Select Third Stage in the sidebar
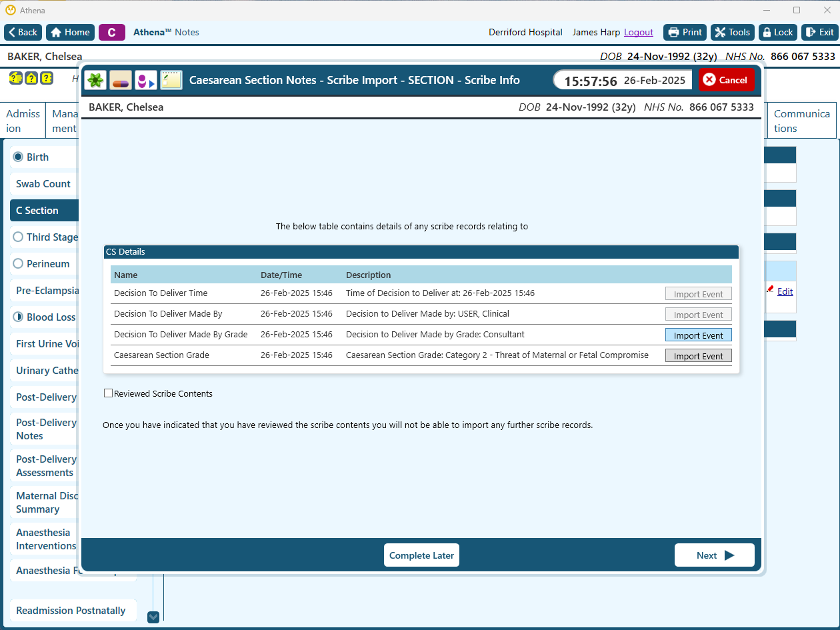840x630 pixels. tap(45, 237)
